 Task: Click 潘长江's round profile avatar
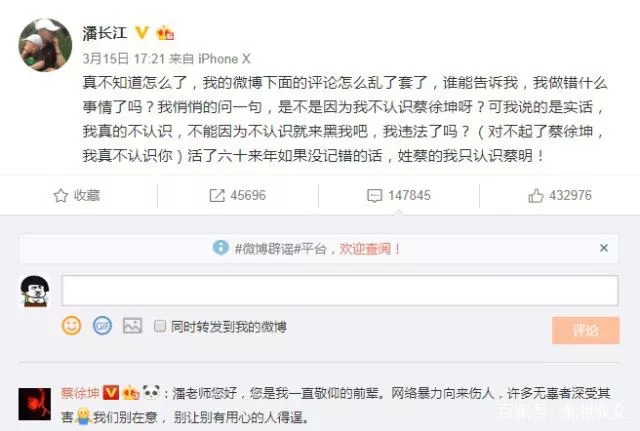(x=45, y=45)
